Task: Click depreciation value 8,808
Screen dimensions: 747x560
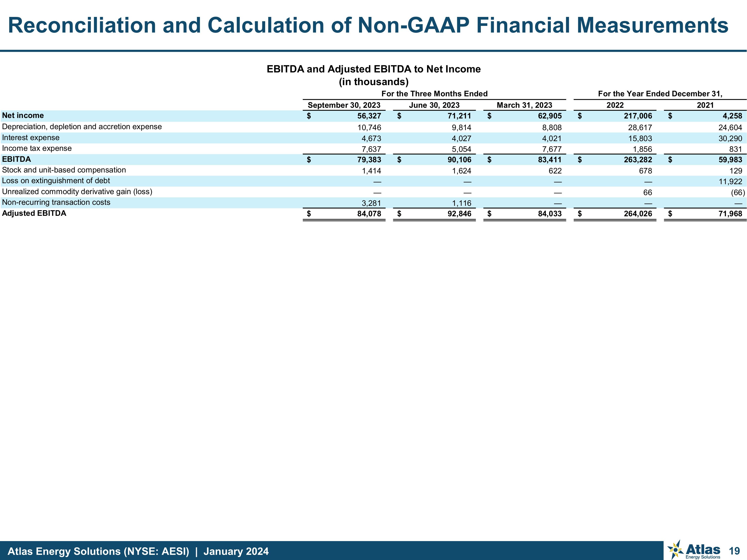Action: click(552, 128)
